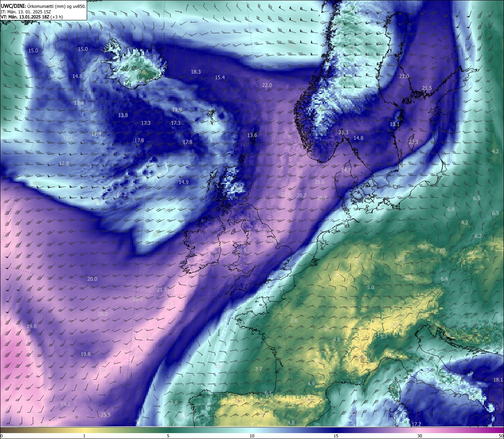
Task: Click the 13.1 value on the Swedish coast
Action: (x=395, y=124)
